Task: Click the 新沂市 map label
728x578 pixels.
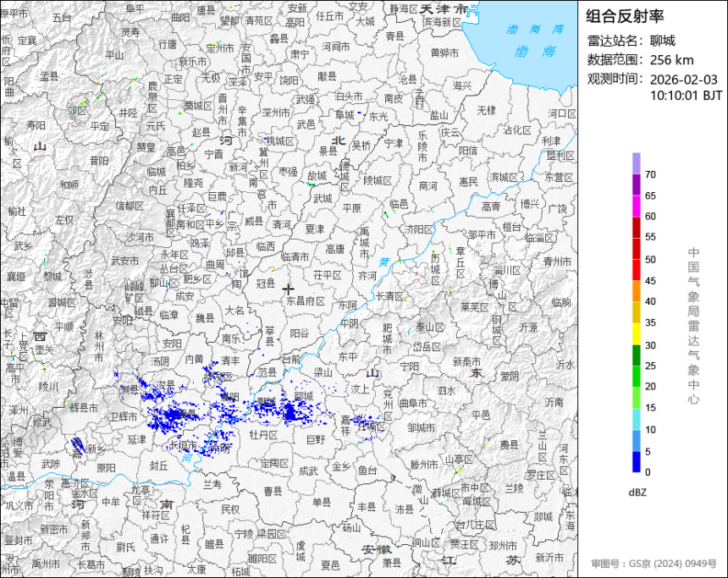Action: tap(549, 558)
